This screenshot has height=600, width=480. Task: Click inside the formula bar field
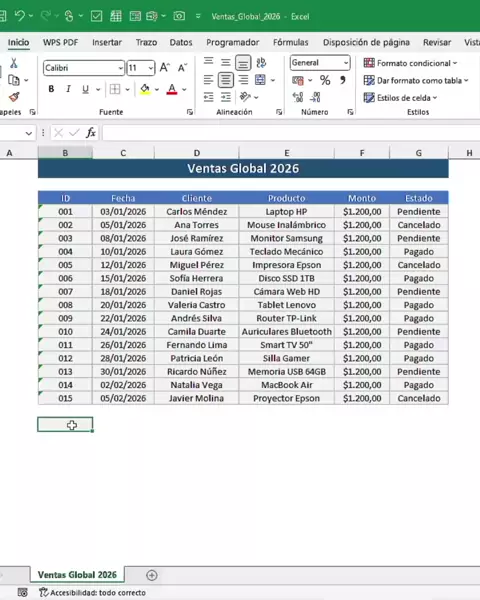pyautogui.click(x=291, y=133)
